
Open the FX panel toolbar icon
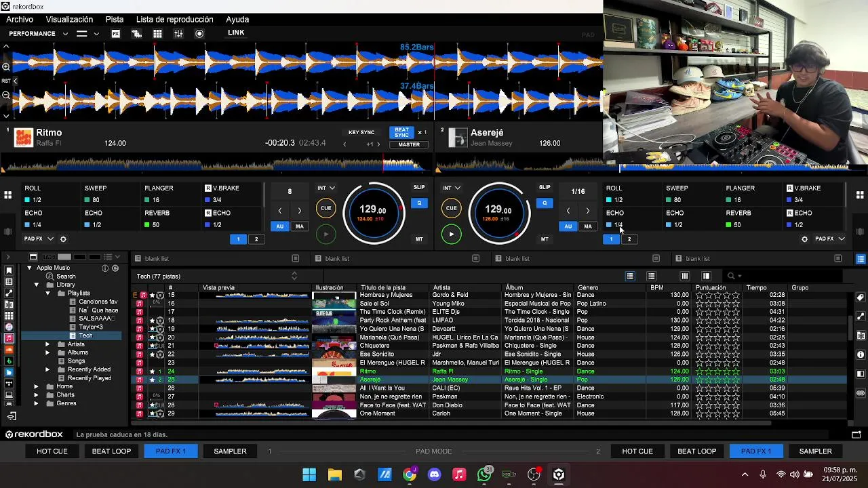click(116, 33)
